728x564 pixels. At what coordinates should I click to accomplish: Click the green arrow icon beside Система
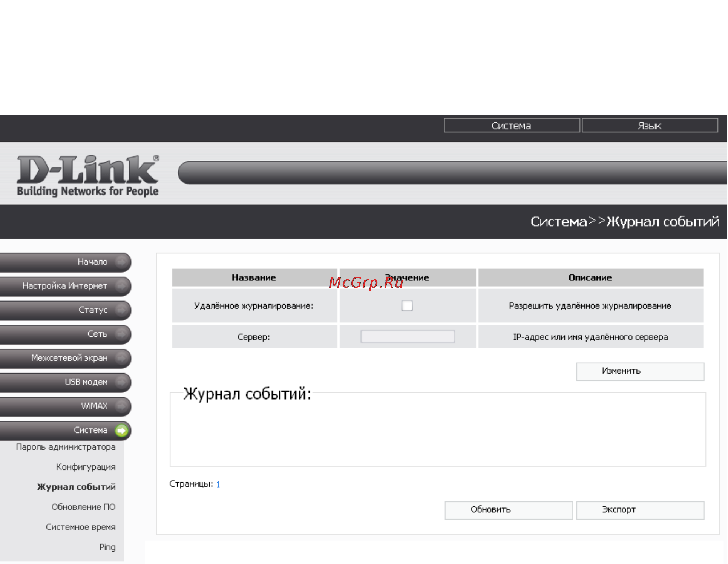pyautogui.click(x=121, y=430)
